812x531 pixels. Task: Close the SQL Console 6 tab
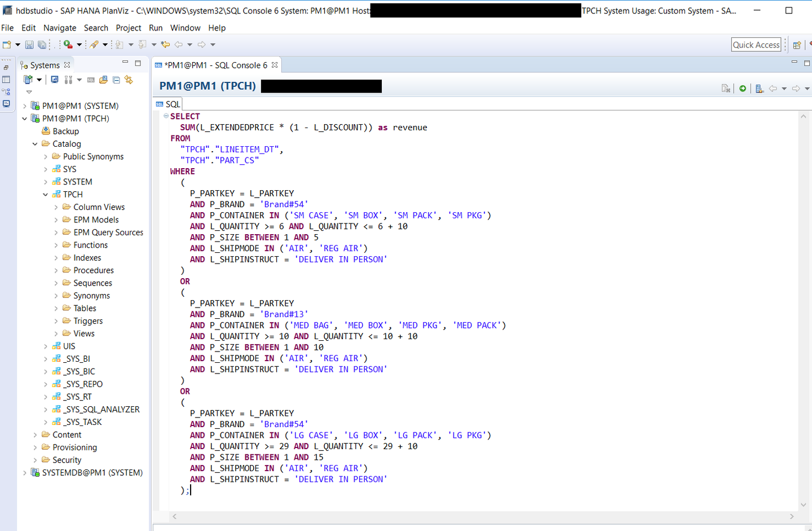(x=275, y=65)
